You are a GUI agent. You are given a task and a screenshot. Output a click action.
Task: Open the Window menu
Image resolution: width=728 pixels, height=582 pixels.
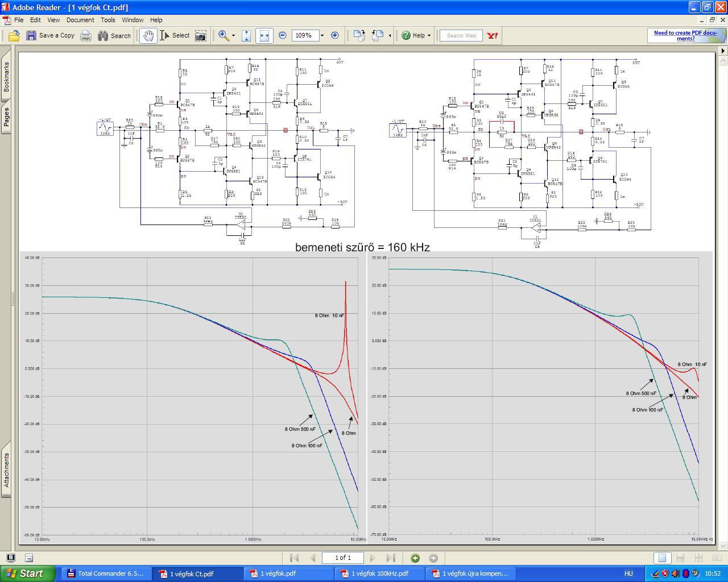point(133,20)
